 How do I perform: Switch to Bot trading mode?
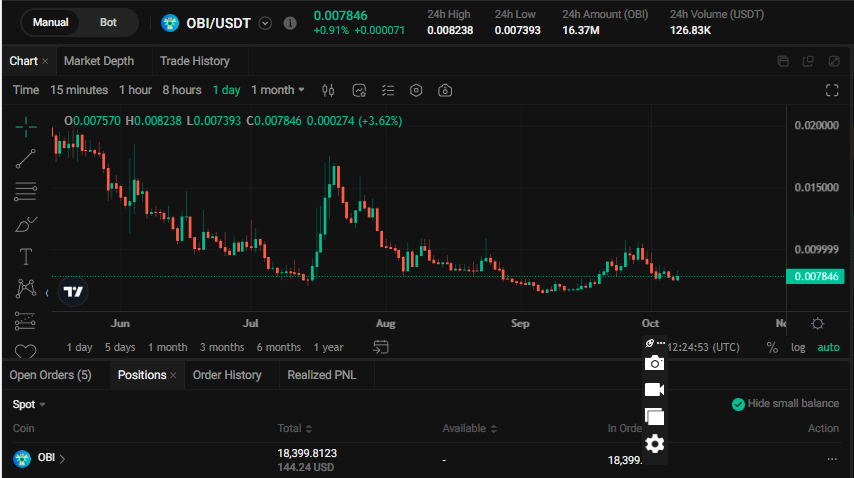(108, 22)
